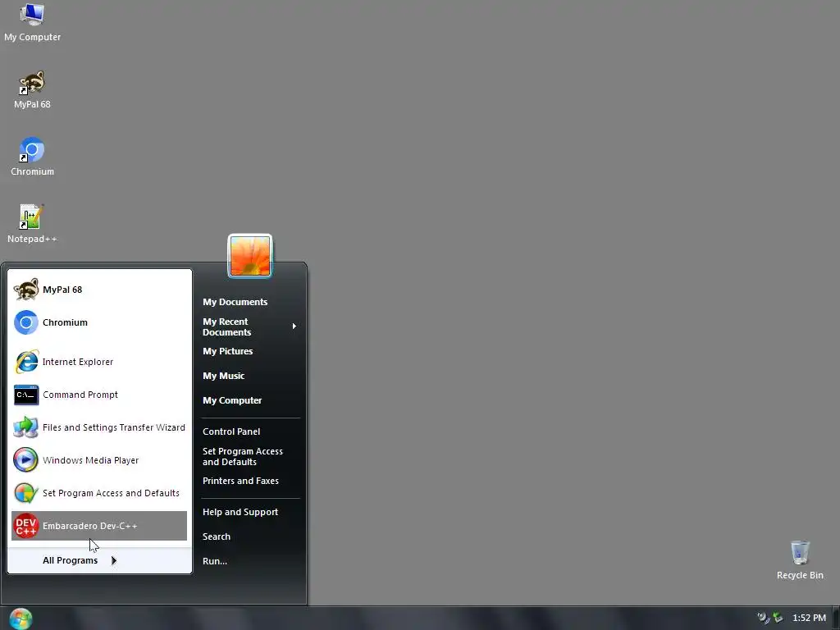Open My Documents from Start menu

(235, 302)
